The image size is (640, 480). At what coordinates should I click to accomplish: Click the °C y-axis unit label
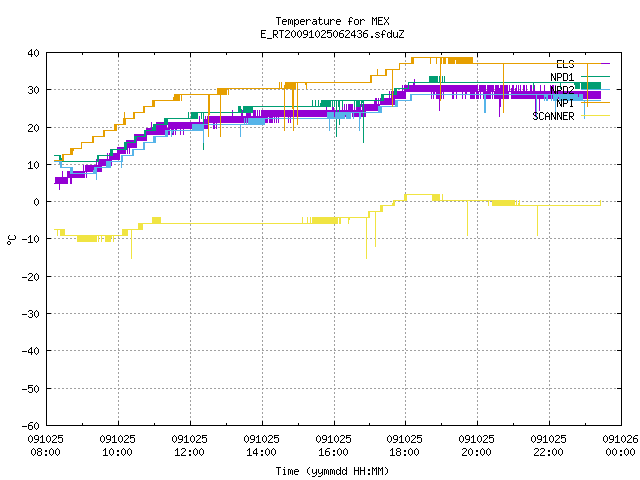[x=11, y=240]
